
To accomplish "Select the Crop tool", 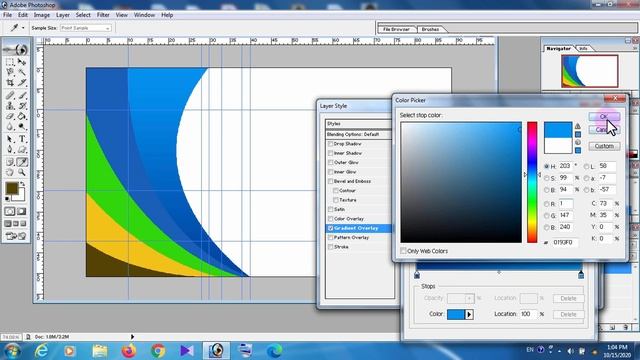I will [x=10, y=82].
